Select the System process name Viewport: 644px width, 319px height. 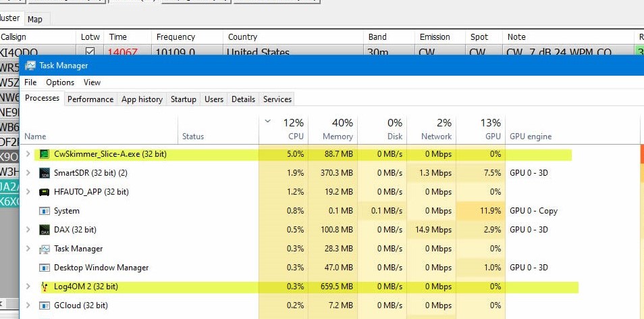tap(67, 211)
